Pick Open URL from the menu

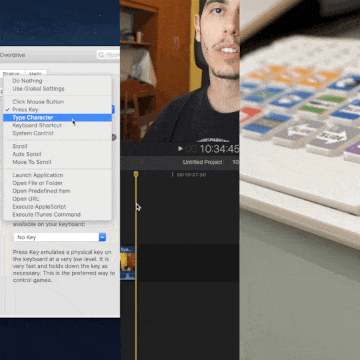coord(57,199)
